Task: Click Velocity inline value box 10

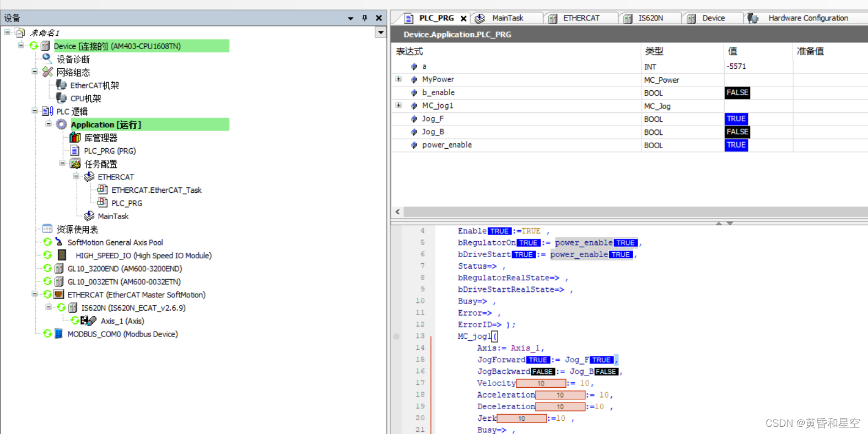Action: click(541, 383)
